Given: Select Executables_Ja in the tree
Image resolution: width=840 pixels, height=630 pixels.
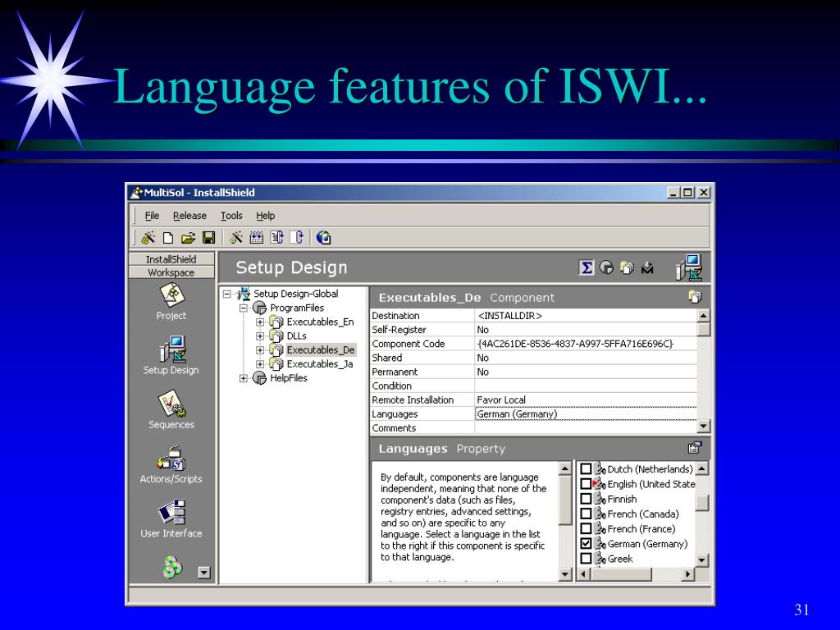Looking at the screenshot, I should 320,363.
